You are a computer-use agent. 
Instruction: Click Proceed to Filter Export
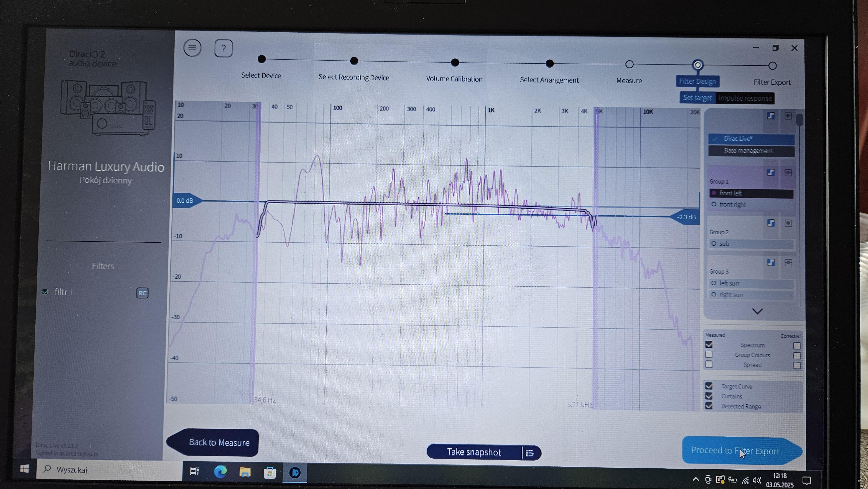742,451
